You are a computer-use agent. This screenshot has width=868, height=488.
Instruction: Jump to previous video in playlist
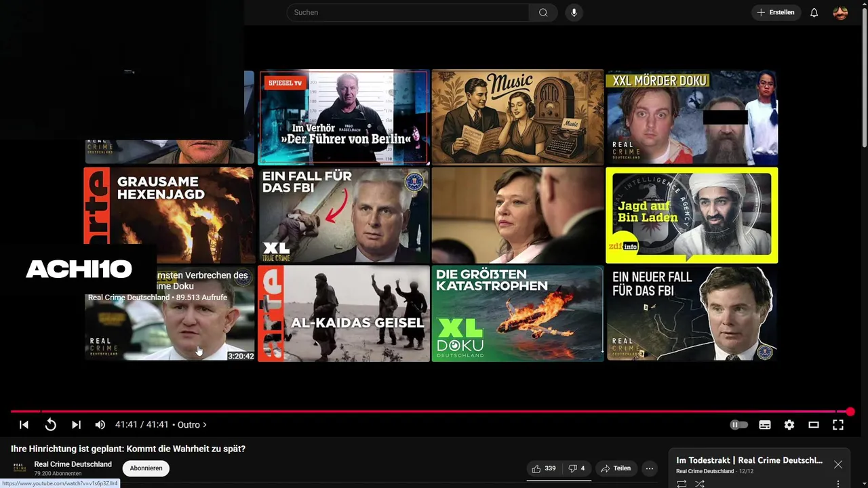[x=24, y=425]
